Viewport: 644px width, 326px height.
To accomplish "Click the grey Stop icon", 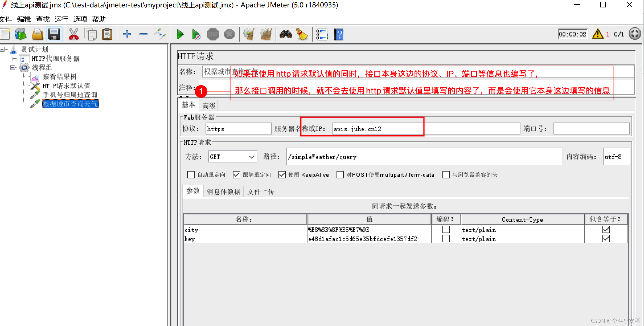I will (x=213, y=34).
